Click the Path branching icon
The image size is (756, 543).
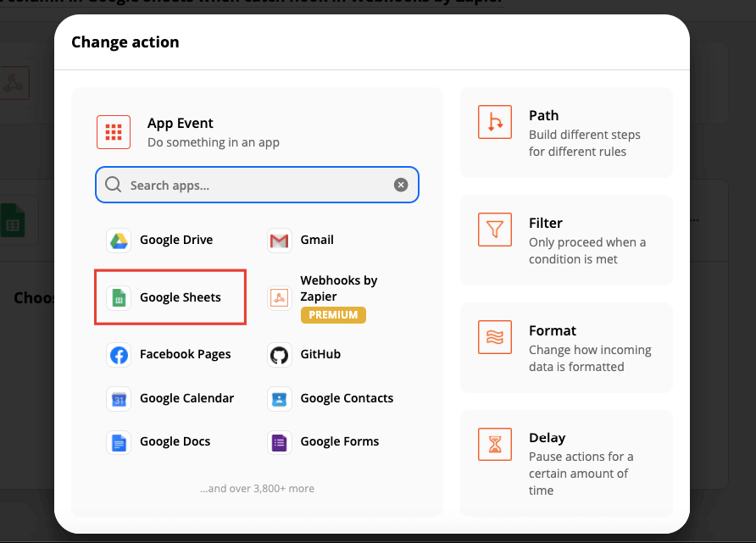(x=495, y=122)
